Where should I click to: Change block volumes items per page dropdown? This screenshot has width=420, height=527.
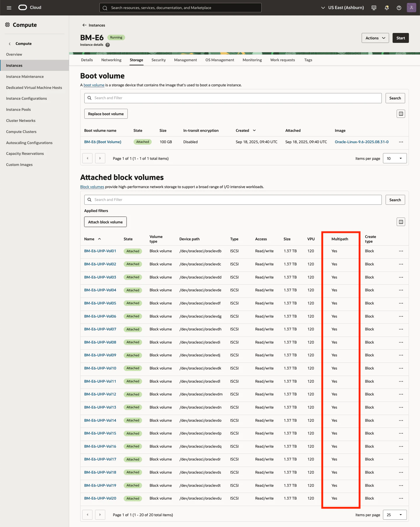tap(395, 515)
